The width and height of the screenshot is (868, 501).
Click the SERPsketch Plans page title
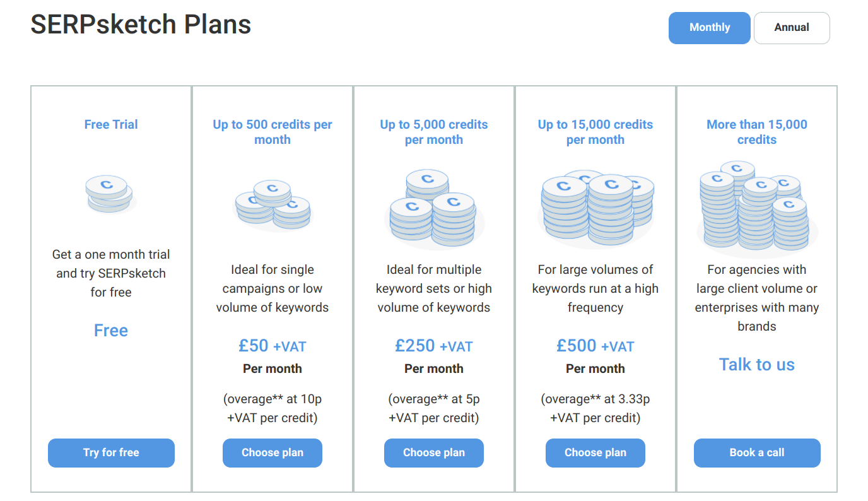point(141,25)
